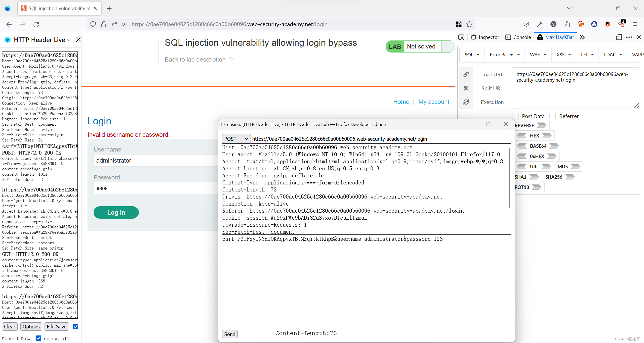Click the left decode arrow beside URL
644x343 pixels.
pos(522,167)
